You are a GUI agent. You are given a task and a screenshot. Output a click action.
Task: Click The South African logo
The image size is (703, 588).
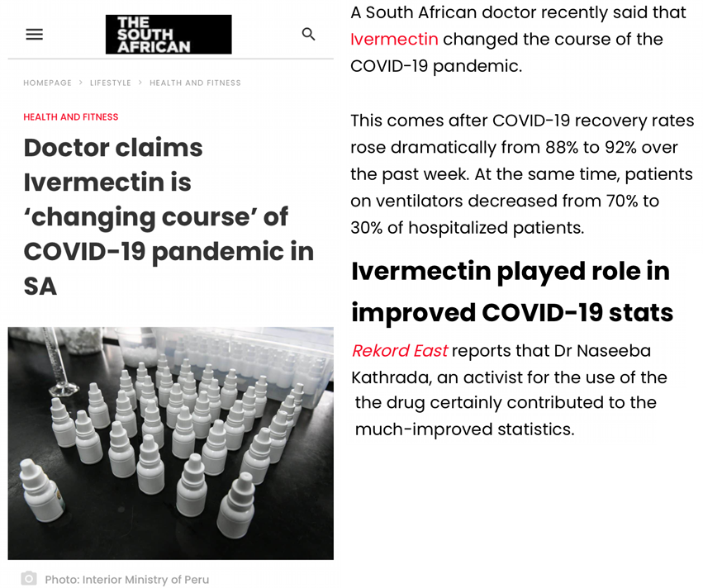(x=169, y=35)
